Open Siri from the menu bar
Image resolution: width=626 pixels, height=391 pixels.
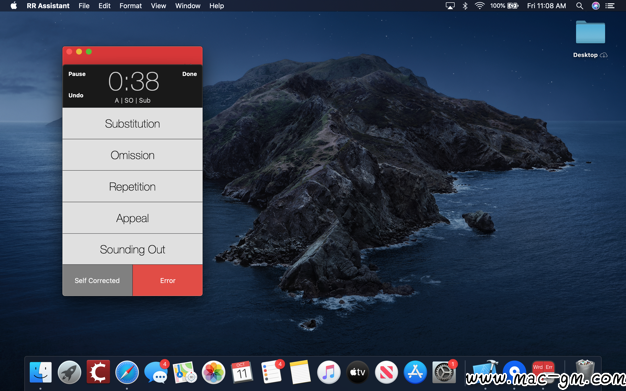[x=595, y=6]
